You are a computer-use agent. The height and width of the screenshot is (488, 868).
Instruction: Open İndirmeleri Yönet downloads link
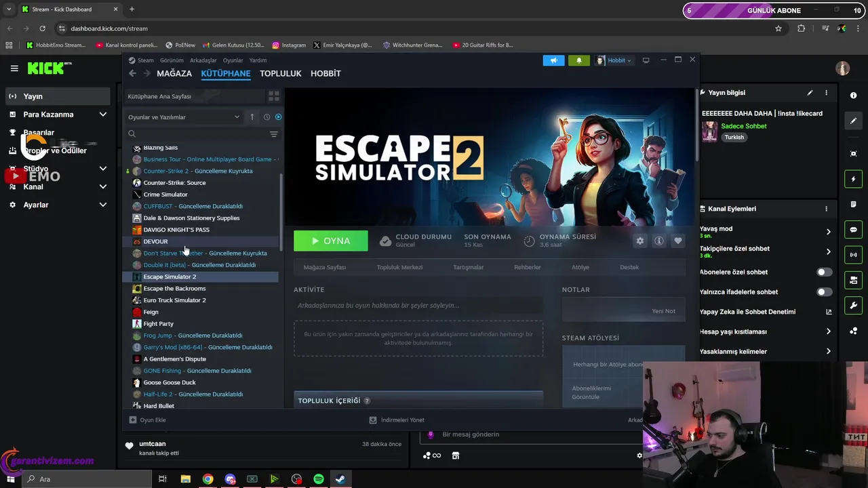(397, 420)
